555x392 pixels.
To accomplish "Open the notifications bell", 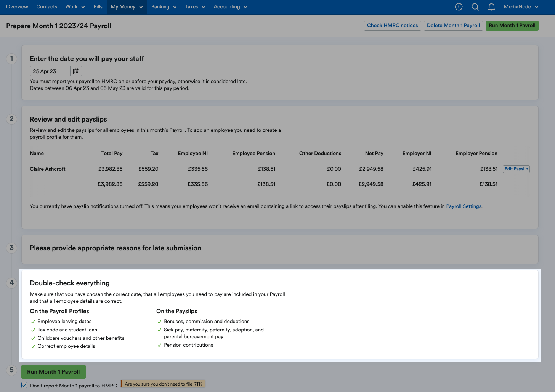I will 492,6.
